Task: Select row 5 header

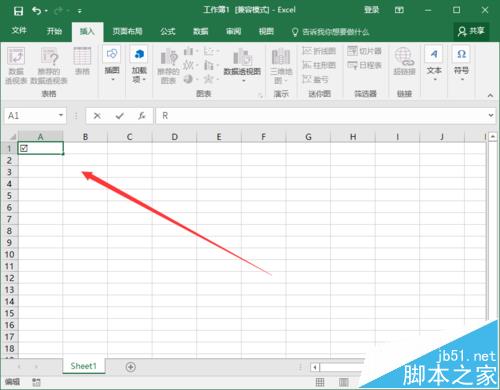Action: tap(9, 196)
